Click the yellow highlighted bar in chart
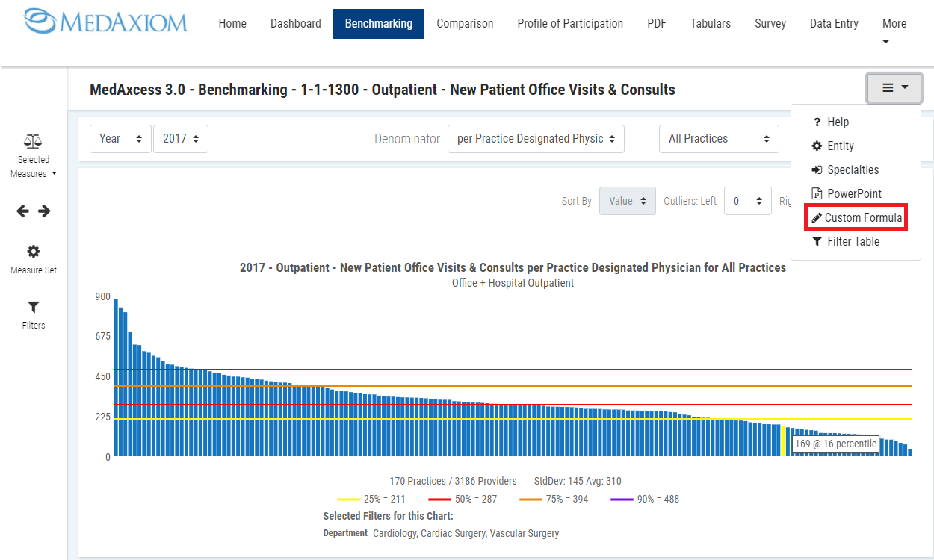934x560 pixels. 783,441
